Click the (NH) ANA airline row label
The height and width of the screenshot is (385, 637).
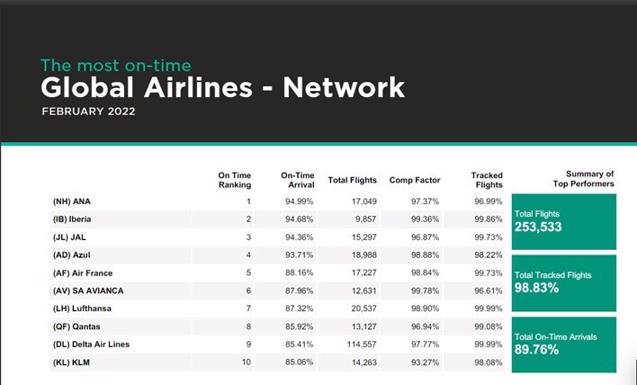[72, 201]
